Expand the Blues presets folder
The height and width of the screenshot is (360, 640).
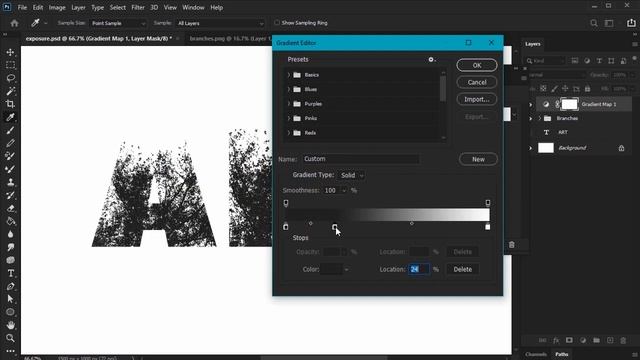click(x=289, y=89)
